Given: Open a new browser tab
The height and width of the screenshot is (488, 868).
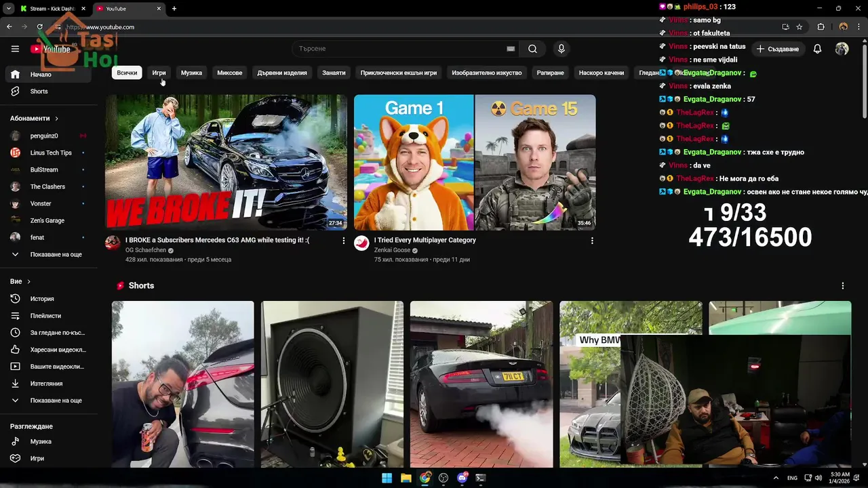Looking at the screenshot, I should click(x=174, y=9).
